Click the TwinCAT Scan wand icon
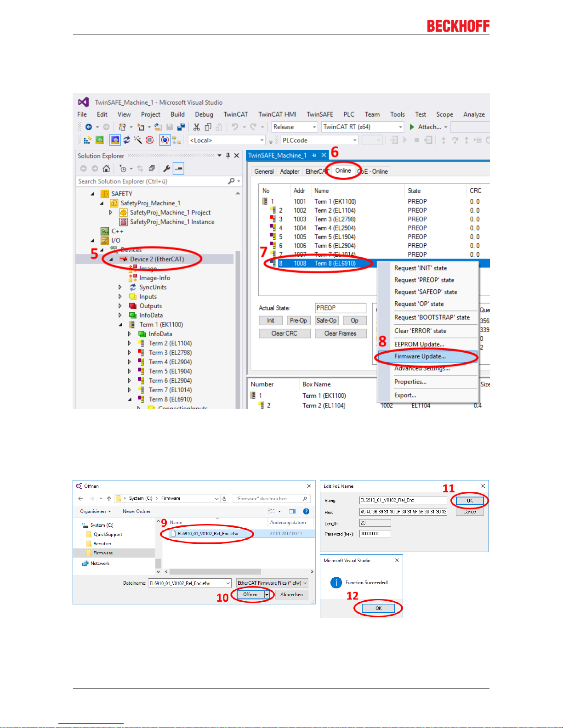563x728 pixels. pyautogui.click(x=138, y=140)
